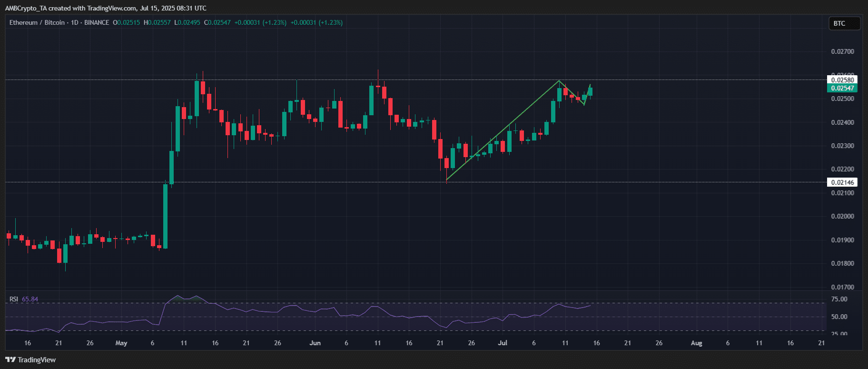The width and height of the screenshot is (868, 369).
Task: Click the RSI value 65.84
Action: pyautogui.click(x=30, y=299)
